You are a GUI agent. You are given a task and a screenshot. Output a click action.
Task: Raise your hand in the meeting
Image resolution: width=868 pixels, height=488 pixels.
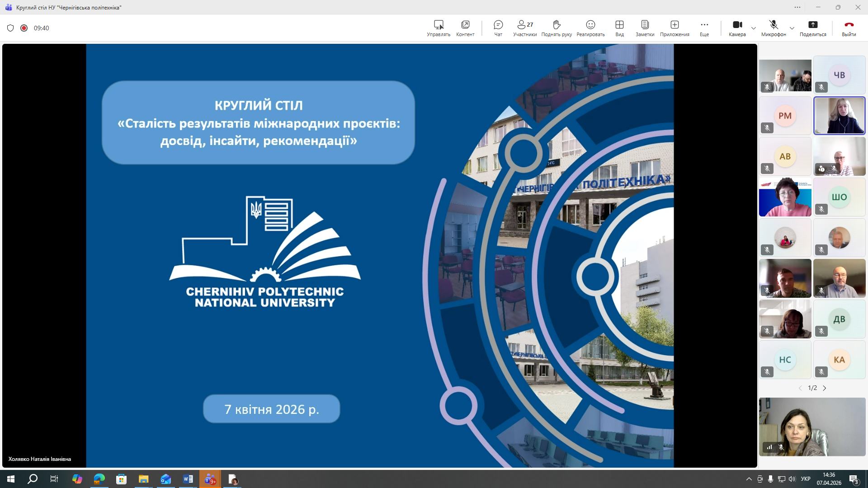pos(556,27)
